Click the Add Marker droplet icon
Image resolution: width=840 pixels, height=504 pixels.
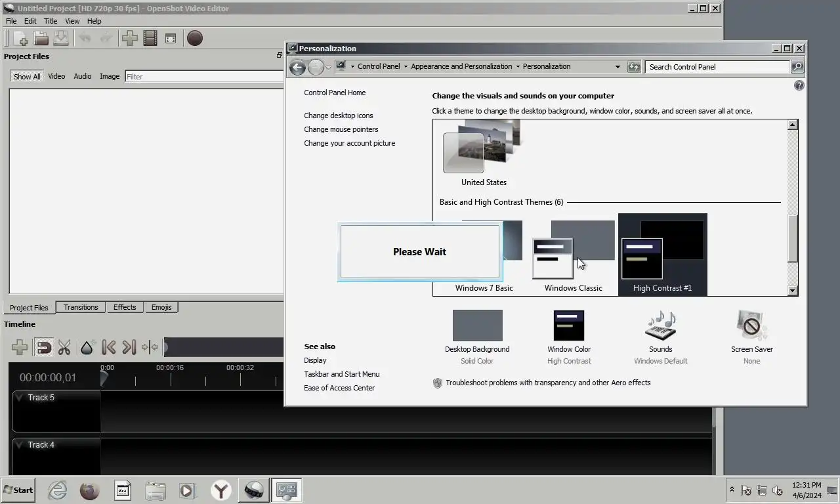click(87, 347)
